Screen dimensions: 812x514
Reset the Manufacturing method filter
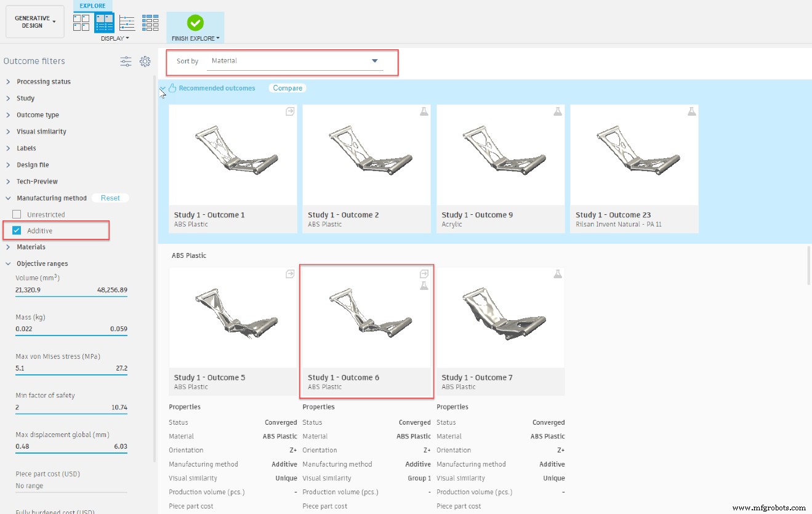[110, 198]
